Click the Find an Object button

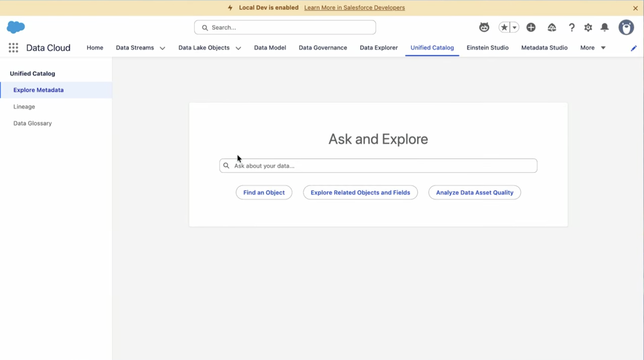(264, 193)
